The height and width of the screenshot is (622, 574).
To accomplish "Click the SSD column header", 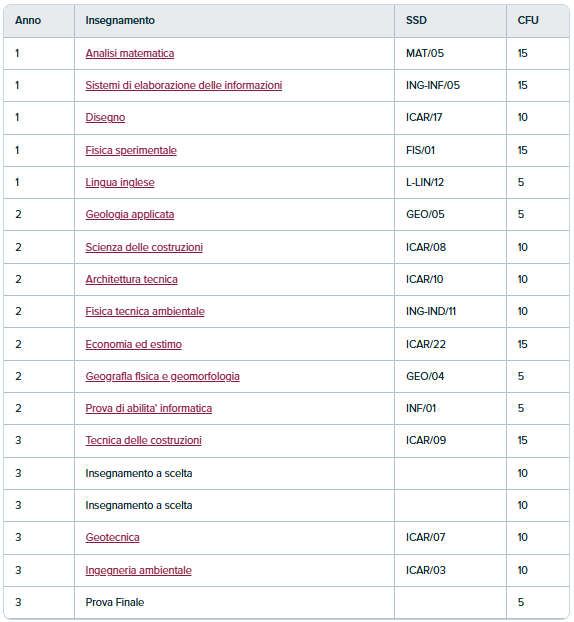I will 416,20.
